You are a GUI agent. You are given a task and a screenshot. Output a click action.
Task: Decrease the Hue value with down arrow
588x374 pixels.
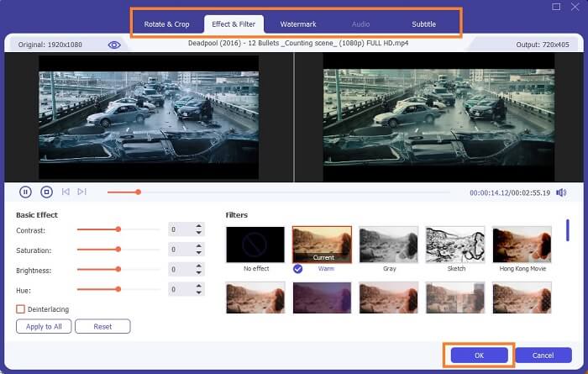[199, 292]
